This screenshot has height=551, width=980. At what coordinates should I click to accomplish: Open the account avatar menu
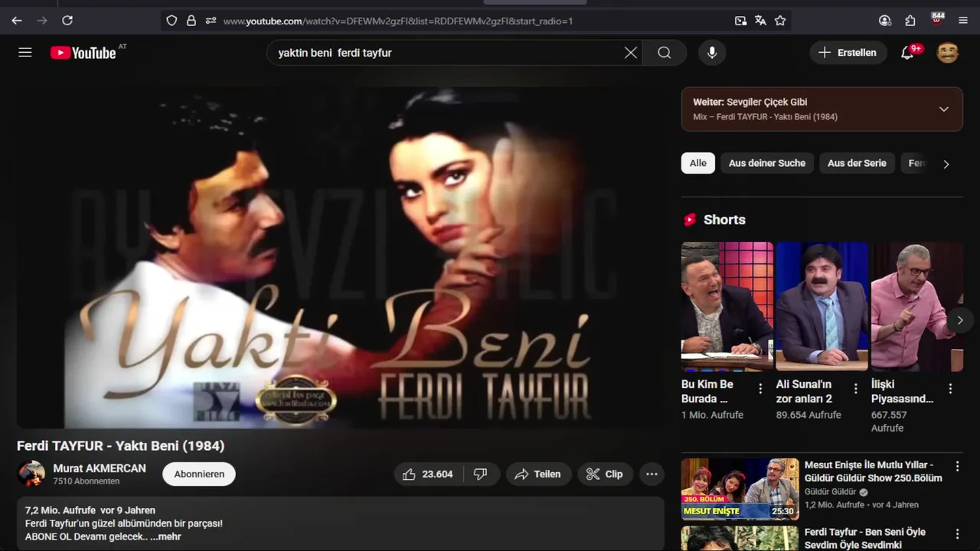948,53
